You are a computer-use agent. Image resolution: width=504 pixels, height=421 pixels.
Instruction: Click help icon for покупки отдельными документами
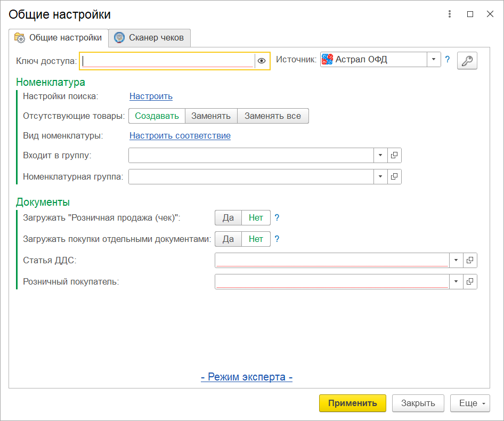point(277,239)
